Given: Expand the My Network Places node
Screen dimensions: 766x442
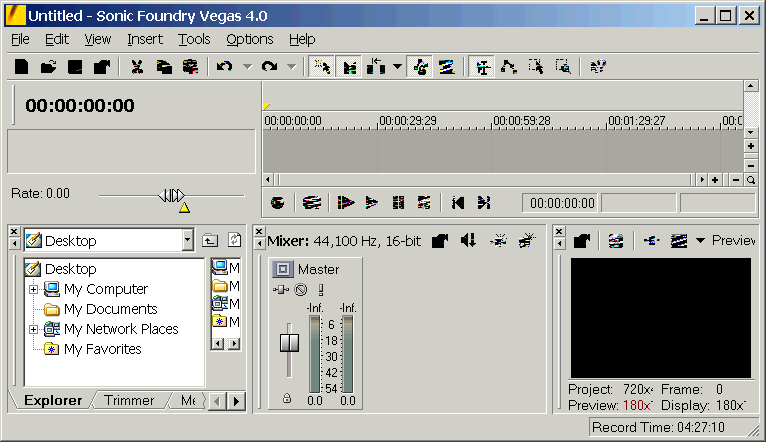Looking at the screenshot, I should [33, 329].
